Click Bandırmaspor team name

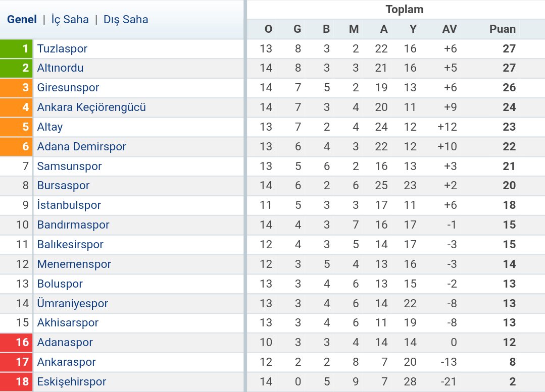73,225
